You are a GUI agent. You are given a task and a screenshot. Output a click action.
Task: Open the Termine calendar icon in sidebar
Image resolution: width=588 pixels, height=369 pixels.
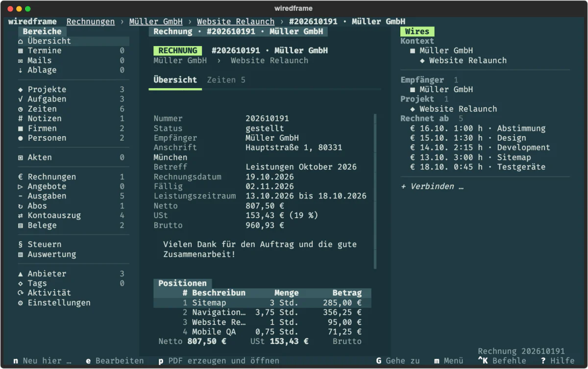pos(21,51)
